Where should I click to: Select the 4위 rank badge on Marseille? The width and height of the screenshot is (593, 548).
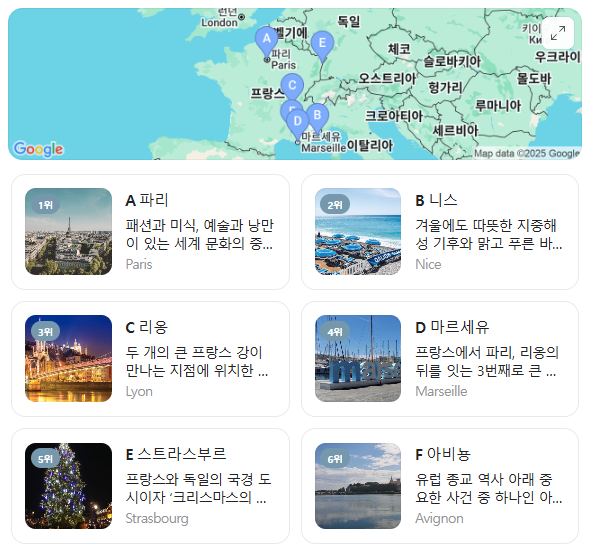coord(335,332)
